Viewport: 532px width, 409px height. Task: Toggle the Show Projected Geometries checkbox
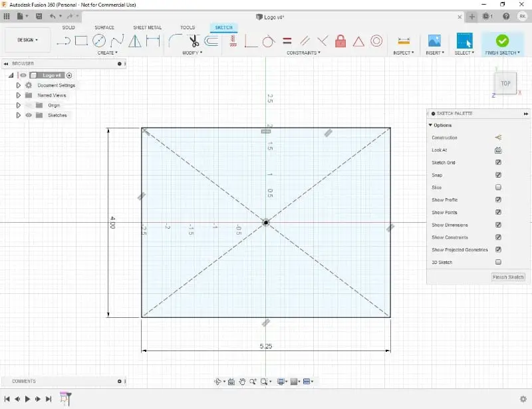pos(498,249)
